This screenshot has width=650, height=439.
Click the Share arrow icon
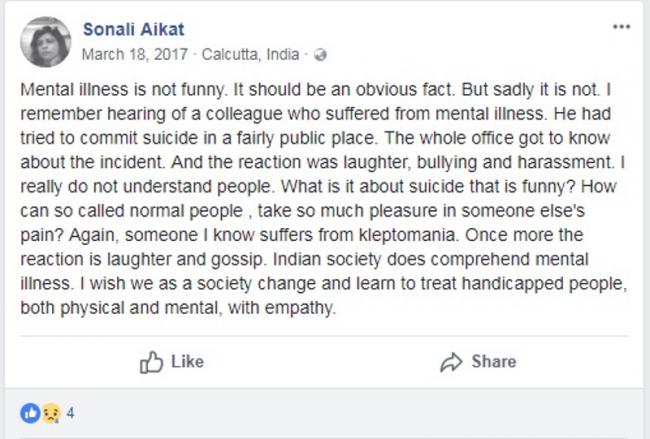coord(451,361)
